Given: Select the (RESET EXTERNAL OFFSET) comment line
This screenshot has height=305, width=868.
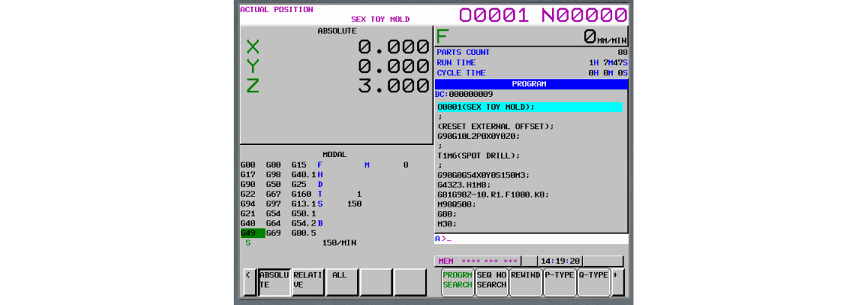Looking at the screenshot, I should (496, 127).
